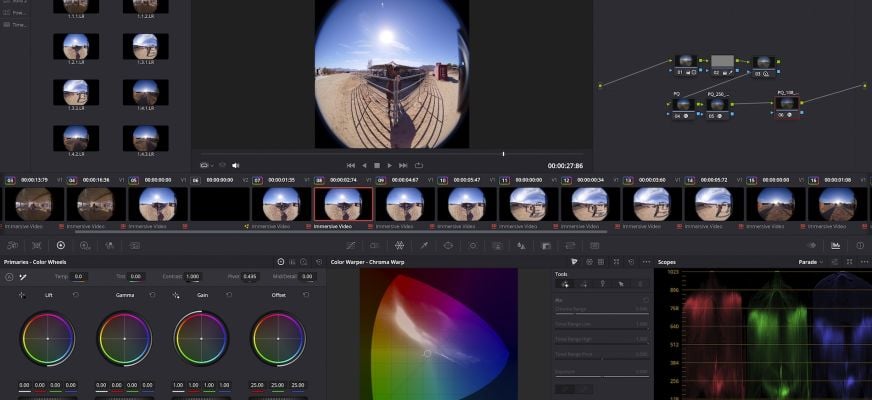Image resolution: width=872 pixels, height=400 pixels.
Task: Open the Motion Effects palette icon
Action: click(135, 245)
